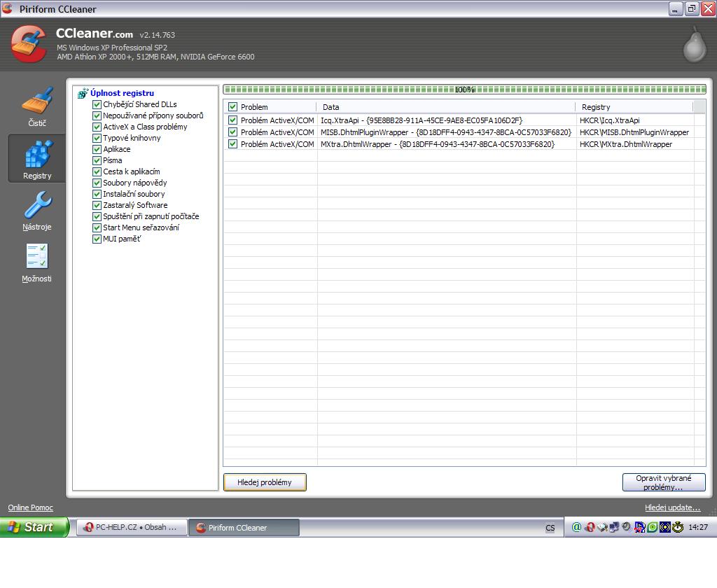717x588 pixels.
Task: Open the Online Pomoc link
Action: point(30,507)
